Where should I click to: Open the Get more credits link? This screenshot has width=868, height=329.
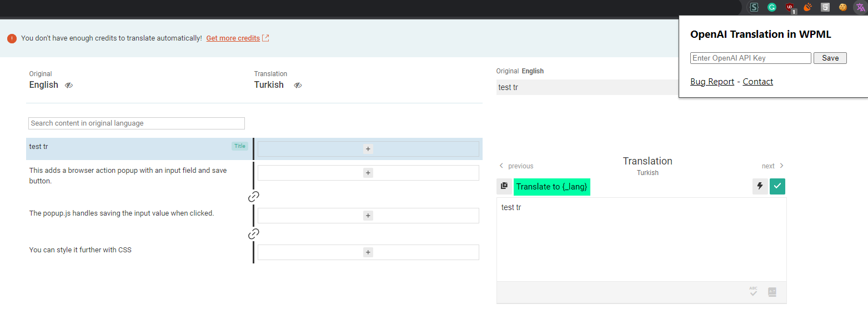coord(233,38)
